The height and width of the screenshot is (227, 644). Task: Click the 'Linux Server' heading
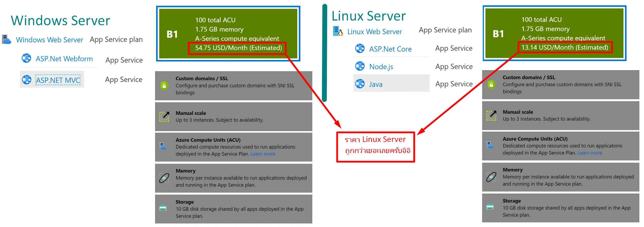[x=369, y=16]
